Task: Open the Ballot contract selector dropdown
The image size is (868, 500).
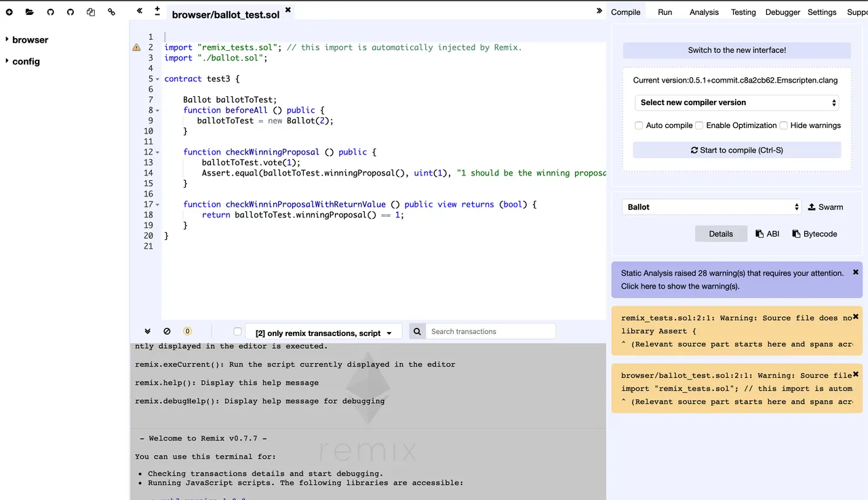Action: pyautogui.click(x=711, y=207)
